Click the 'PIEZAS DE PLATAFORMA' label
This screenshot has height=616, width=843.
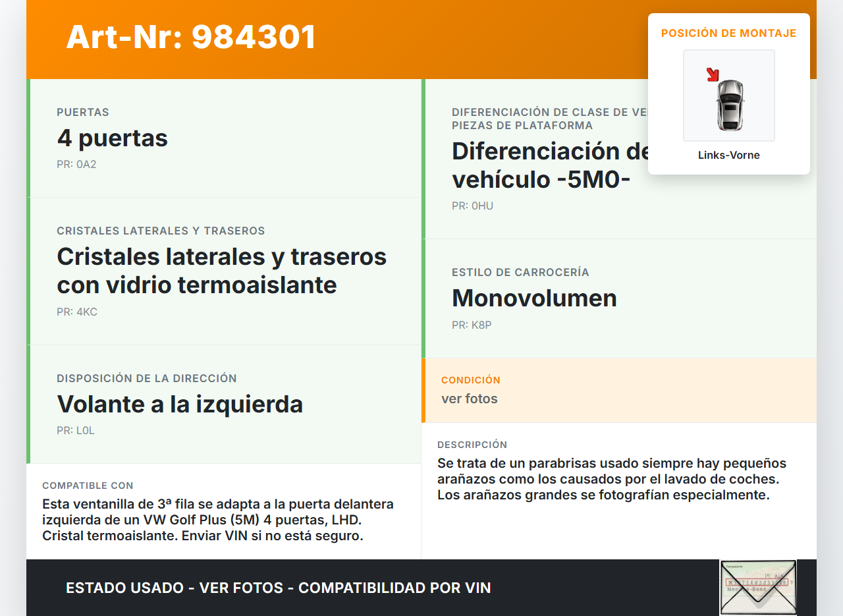(x=522, y=125)
